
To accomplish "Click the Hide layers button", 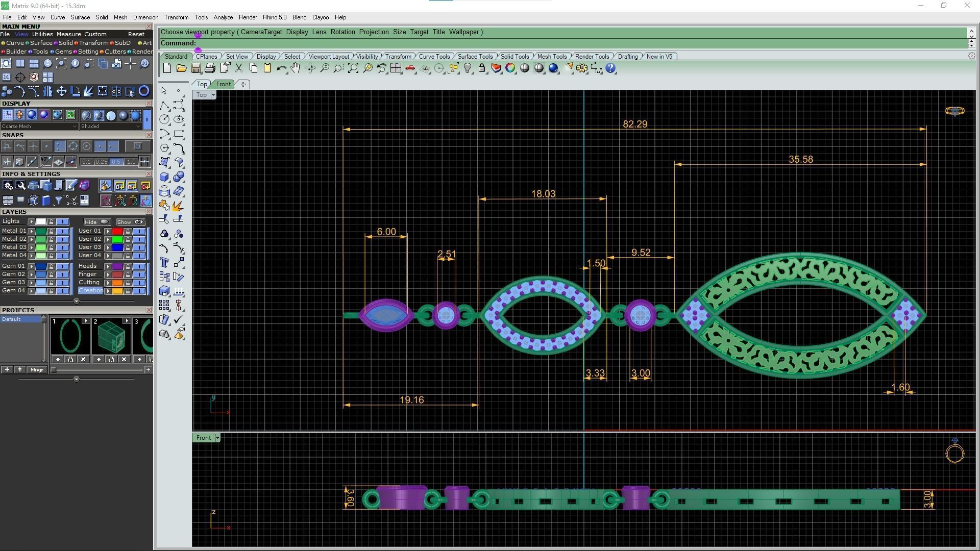I will pos(96,222).
